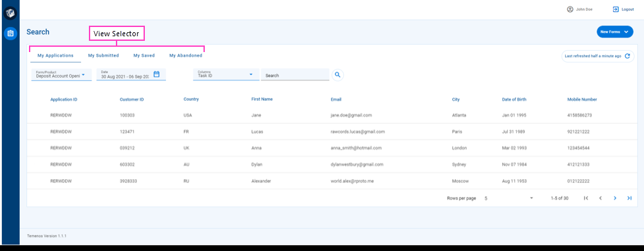This screenshot has width=644, height=251.
Task: Switch to the My Applications tab
Action: point(55,55)
